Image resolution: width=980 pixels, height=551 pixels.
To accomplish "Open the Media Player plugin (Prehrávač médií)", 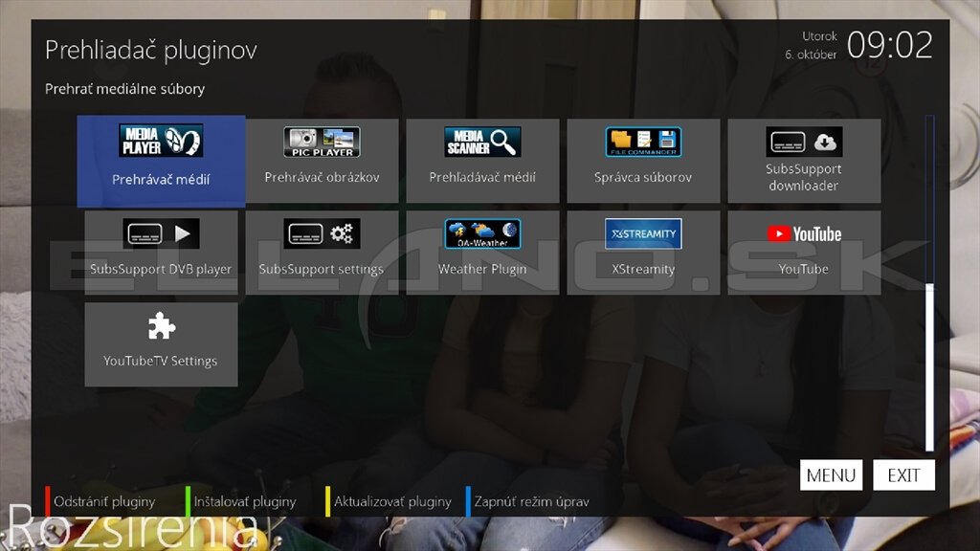I will tap(161, 161).
